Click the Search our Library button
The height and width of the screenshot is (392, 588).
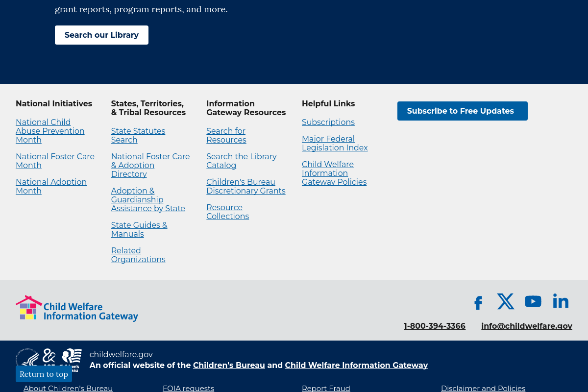(x=101, y=35)
